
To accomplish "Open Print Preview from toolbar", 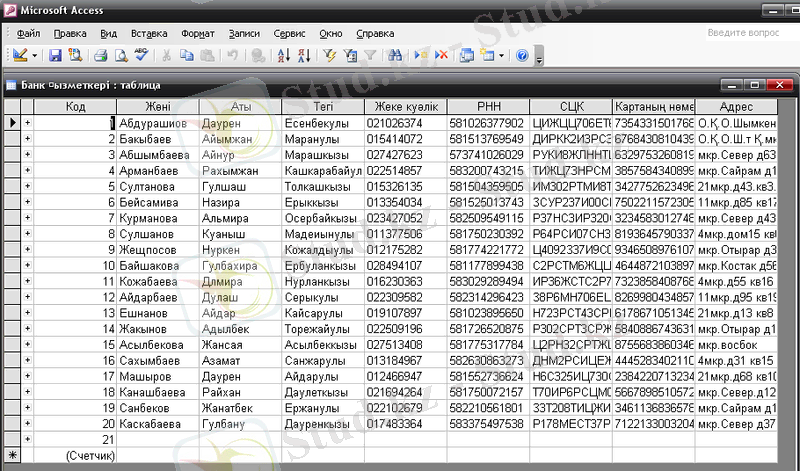I will click(120, 55).
